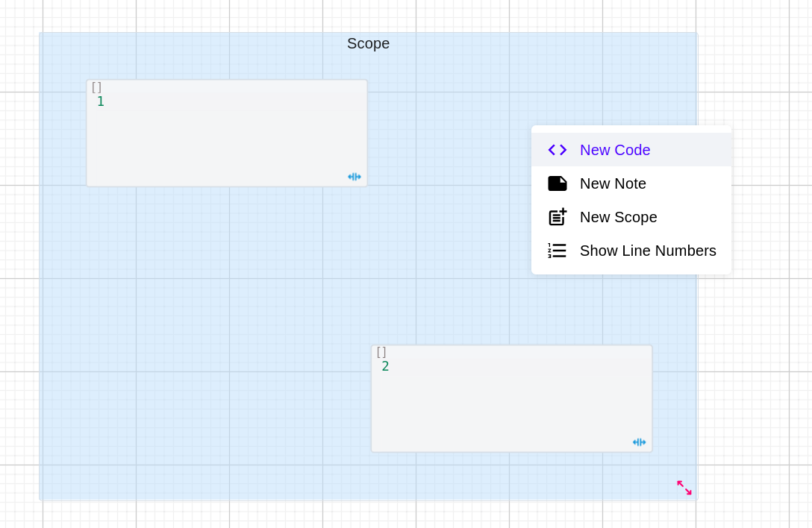Click the scope-add icon beside New Scope

(558, 217)
